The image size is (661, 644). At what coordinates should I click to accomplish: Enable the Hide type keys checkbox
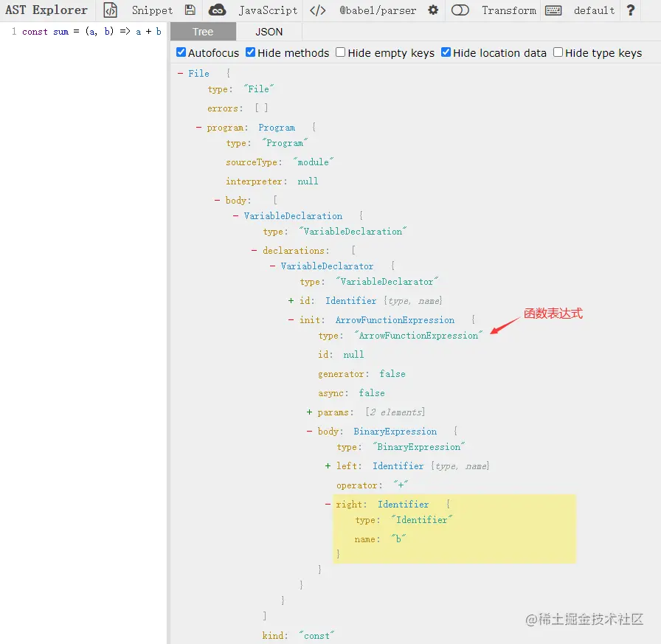[558, 52]
